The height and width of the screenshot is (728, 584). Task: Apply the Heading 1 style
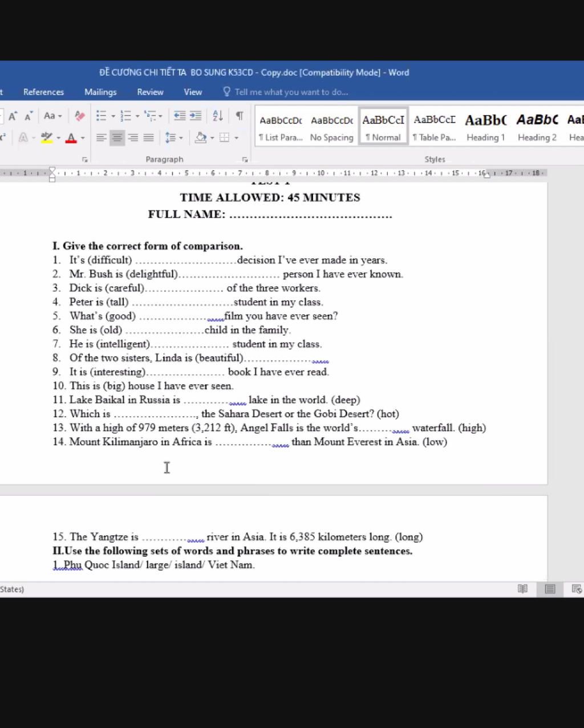[486, 127]
